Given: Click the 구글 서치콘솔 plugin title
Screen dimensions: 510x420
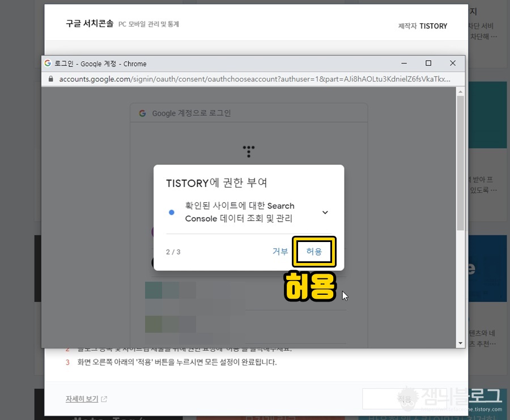Looking at the screenshot, I should (x=90, y=24).
